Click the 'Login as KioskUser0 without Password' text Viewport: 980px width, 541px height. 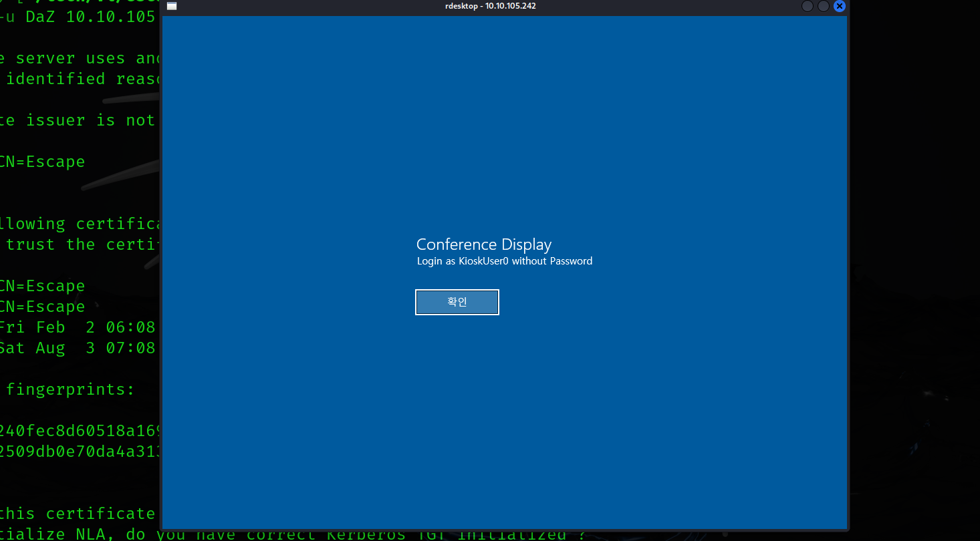click(505, 261)
